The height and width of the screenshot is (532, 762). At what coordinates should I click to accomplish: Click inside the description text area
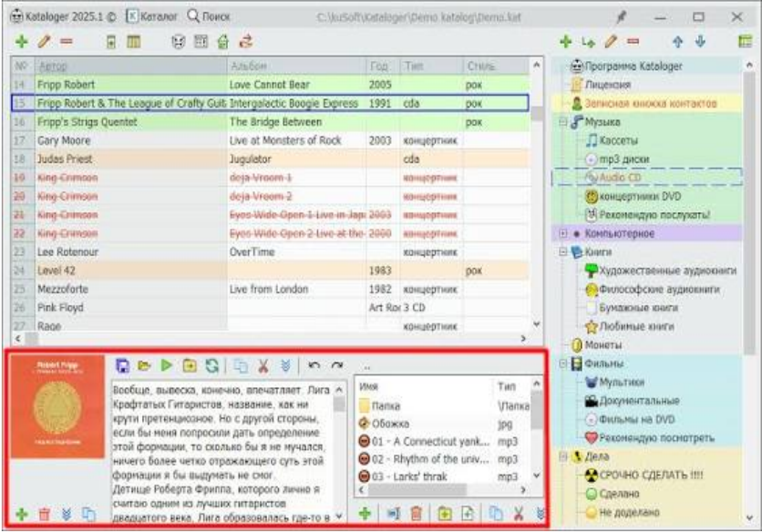222,453
